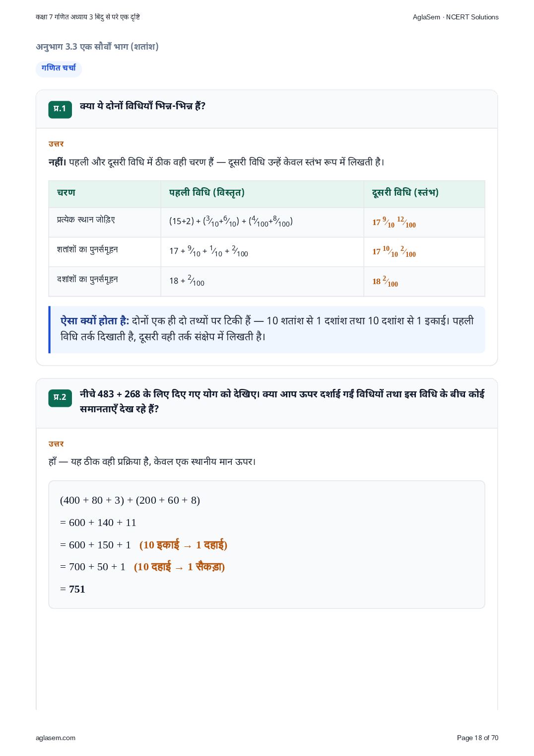Click the ऐसा क्यों होता है note box
534x756 pixels.
click(267, 330)
